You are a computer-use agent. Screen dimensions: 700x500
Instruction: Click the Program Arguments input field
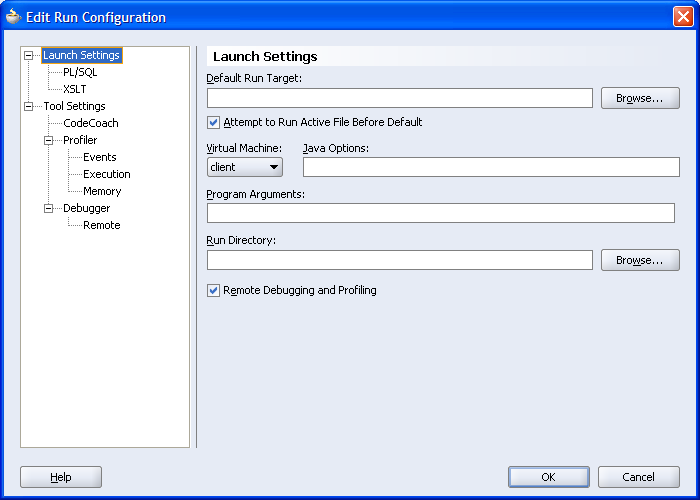point(440,213)
